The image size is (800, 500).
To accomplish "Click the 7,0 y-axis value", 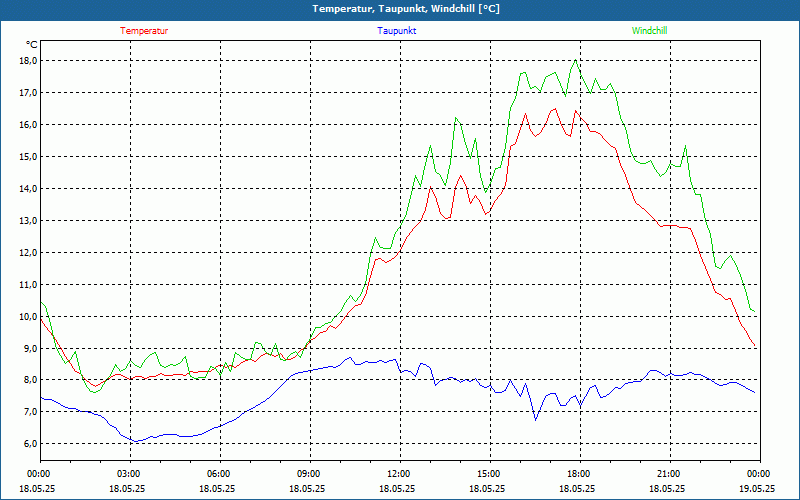I will [30, 412].
